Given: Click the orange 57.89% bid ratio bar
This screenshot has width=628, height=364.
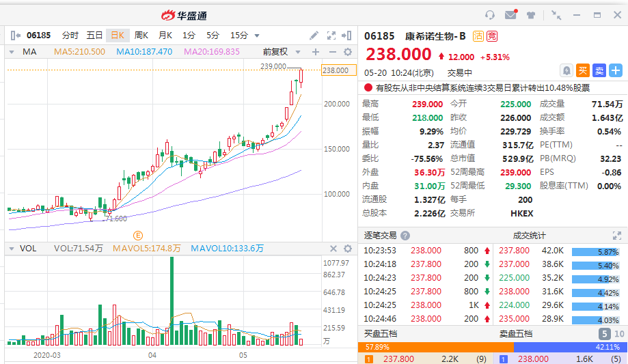Looking at the screenshot, I should [436, 347].
